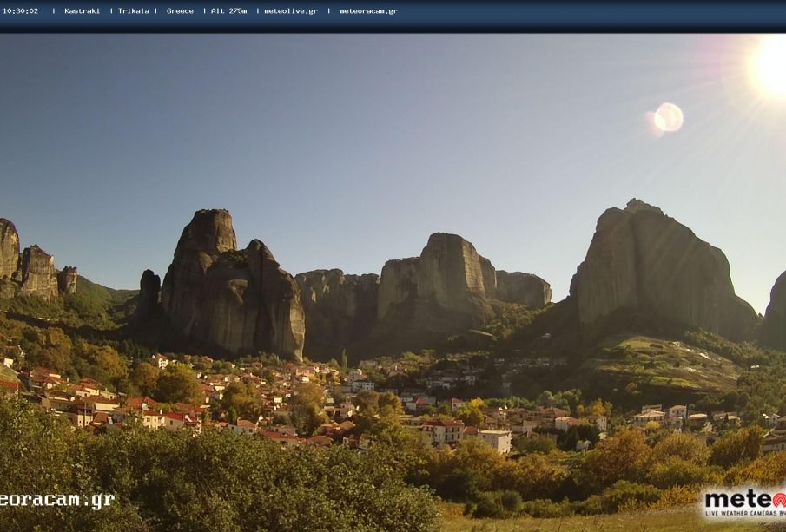Click the large white building in village
Viewport: 786px width, 532px height.
(497, 440)
